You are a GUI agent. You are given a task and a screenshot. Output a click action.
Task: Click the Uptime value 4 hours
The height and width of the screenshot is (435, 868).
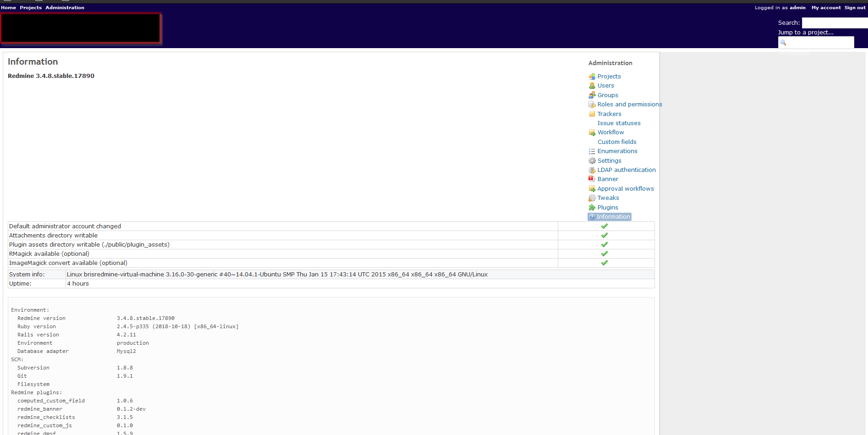click(x=78, y=284)
